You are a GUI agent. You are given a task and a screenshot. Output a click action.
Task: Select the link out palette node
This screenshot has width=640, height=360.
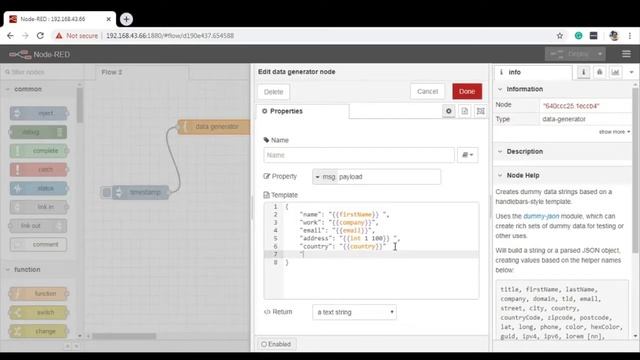tap(38, 226)
